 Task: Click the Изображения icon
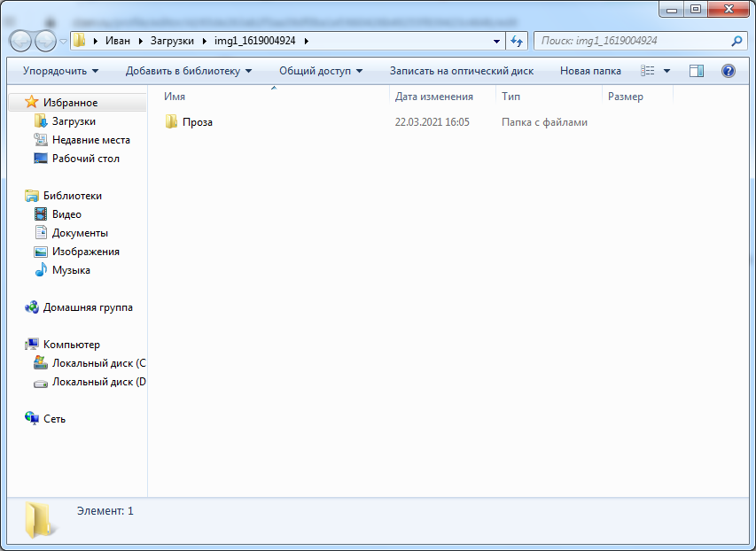point(41,252)
